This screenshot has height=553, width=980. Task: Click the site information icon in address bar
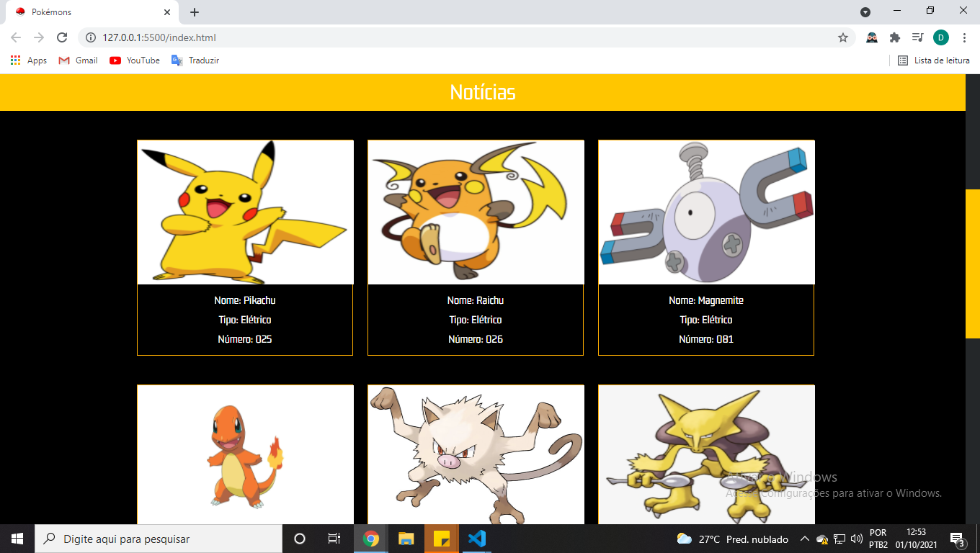[x=91, y=37]
